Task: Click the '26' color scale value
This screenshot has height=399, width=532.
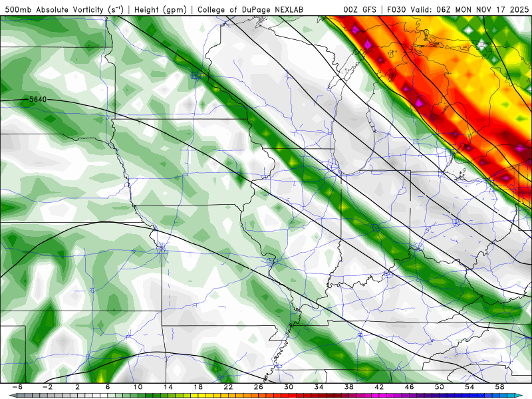Action: [x=259, y=387]
